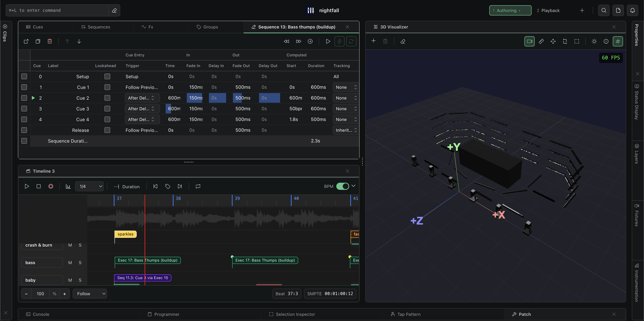Toggle timeline loop icon
644x321 pixels.
pos(198,186)
